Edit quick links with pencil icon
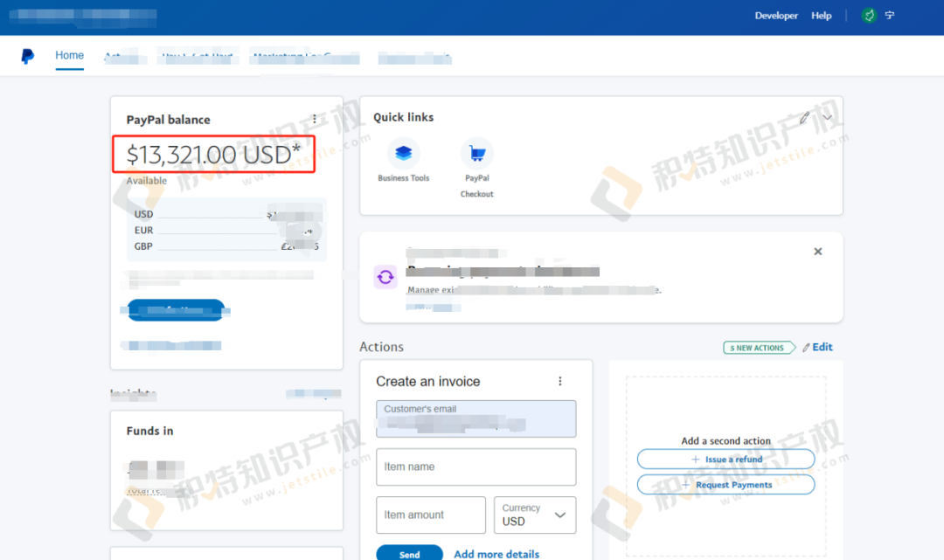Image resolution: width=944 pixels, height=560 pixels. [804, 118]
